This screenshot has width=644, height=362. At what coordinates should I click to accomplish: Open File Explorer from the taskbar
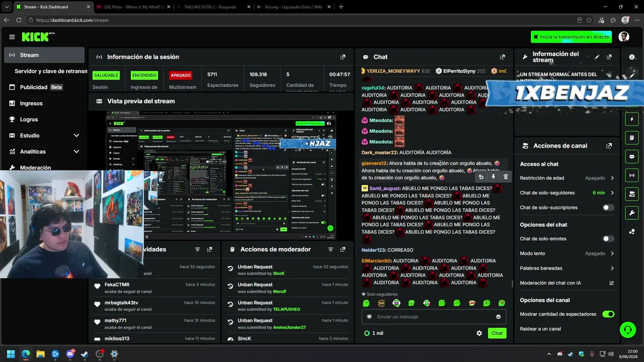[x=40, y=354]
